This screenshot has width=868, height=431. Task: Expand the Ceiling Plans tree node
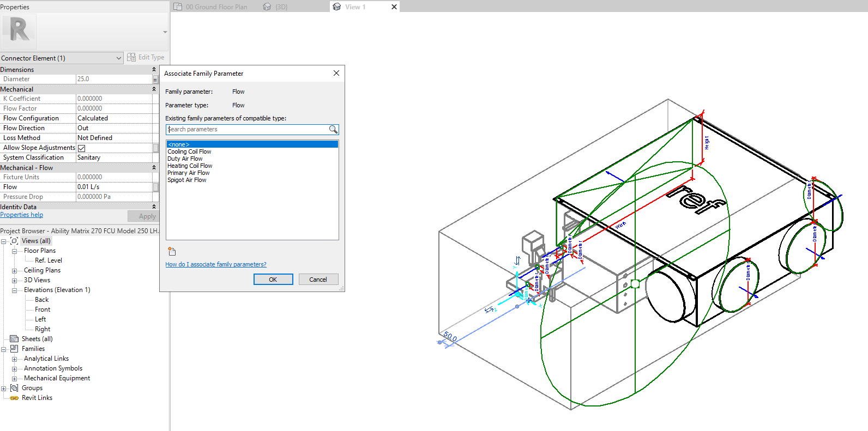14,271
